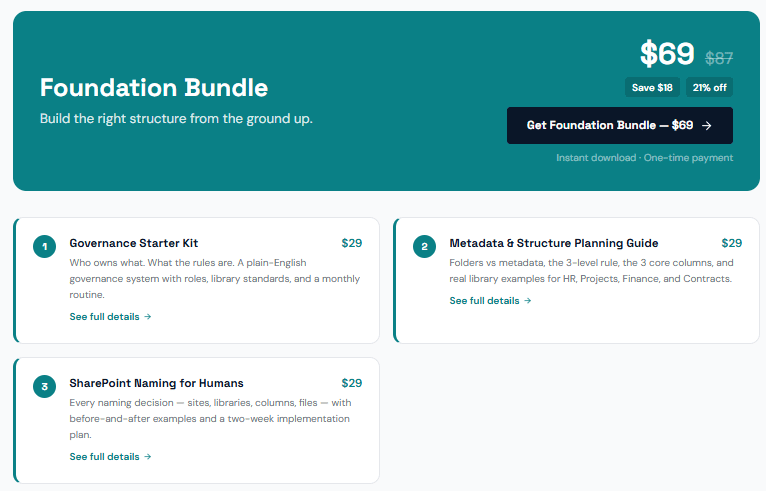Viewport: 766px width, 491px height.
Task: Click arrow next to SharePoint Naming details link
Action: point(148,457)
